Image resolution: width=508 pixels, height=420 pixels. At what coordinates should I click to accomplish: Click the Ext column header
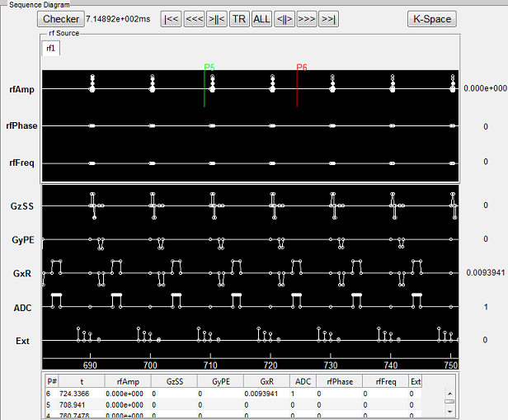click(x=416, y=381)
